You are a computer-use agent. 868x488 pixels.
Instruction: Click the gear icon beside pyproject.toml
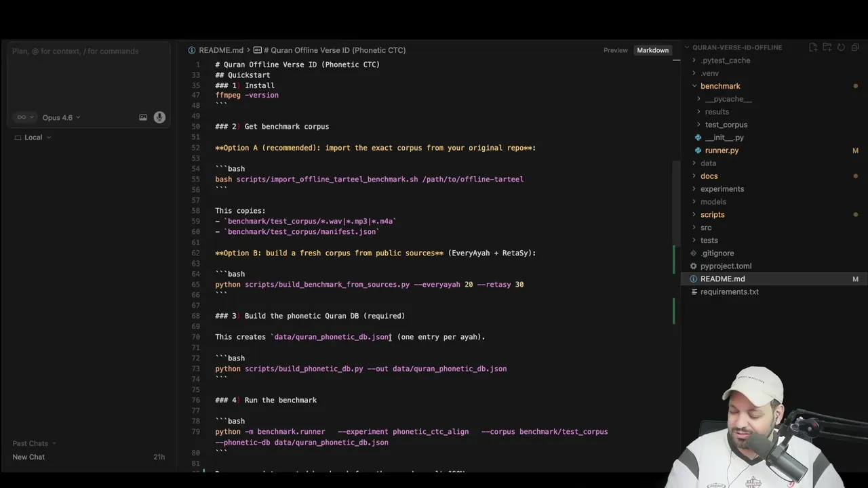694,266
